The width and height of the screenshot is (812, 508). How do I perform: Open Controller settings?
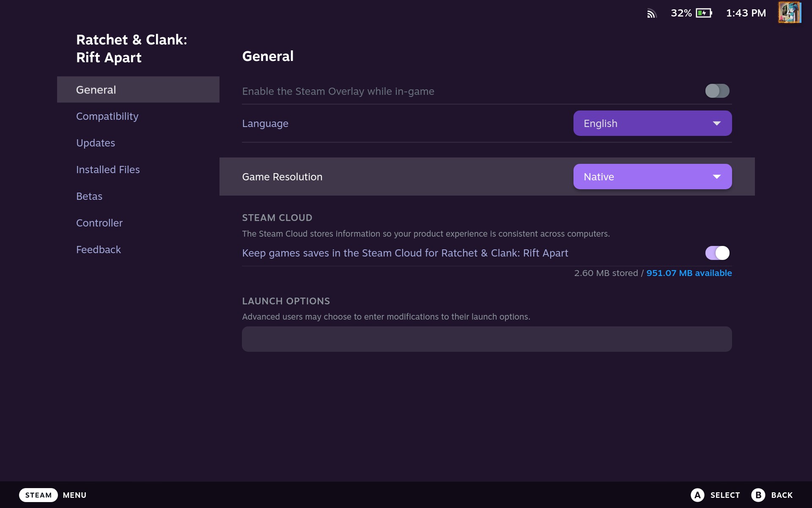coord(138,223)
